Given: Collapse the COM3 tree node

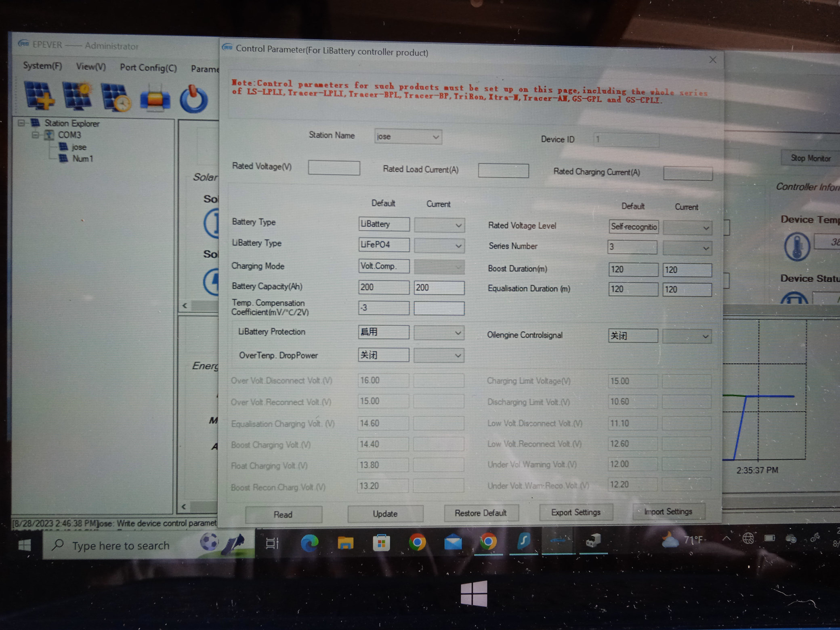Looking at the screenshot, I should tap(36, 135).
